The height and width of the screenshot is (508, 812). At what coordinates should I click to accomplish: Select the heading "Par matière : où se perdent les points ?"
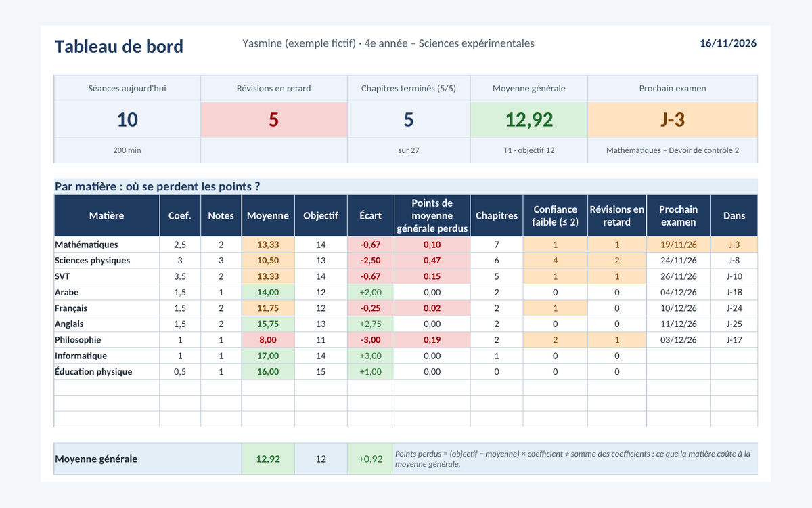(158, 186)
